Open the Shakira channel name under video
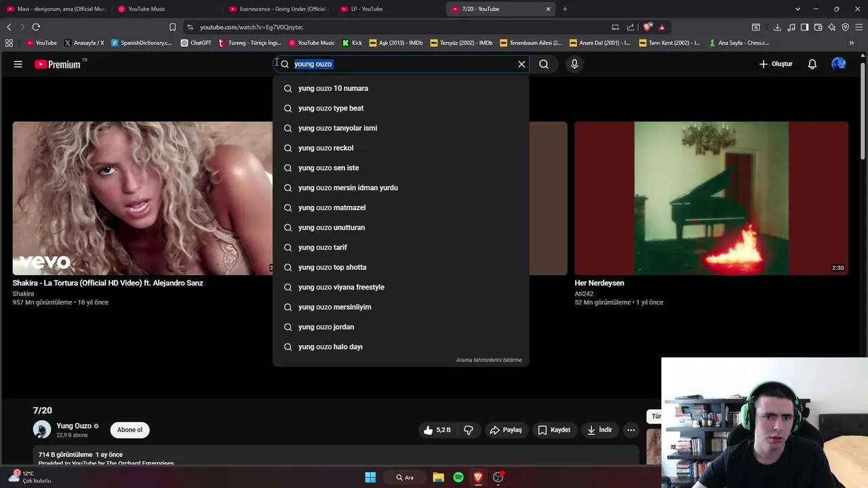 tap(23, 294)
